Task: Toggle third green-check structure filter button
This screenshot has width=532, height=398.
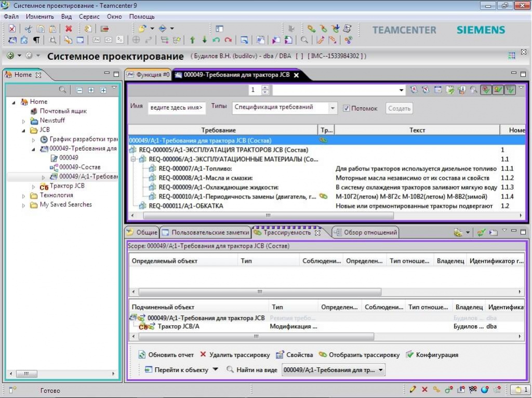Action: (510, 90)
